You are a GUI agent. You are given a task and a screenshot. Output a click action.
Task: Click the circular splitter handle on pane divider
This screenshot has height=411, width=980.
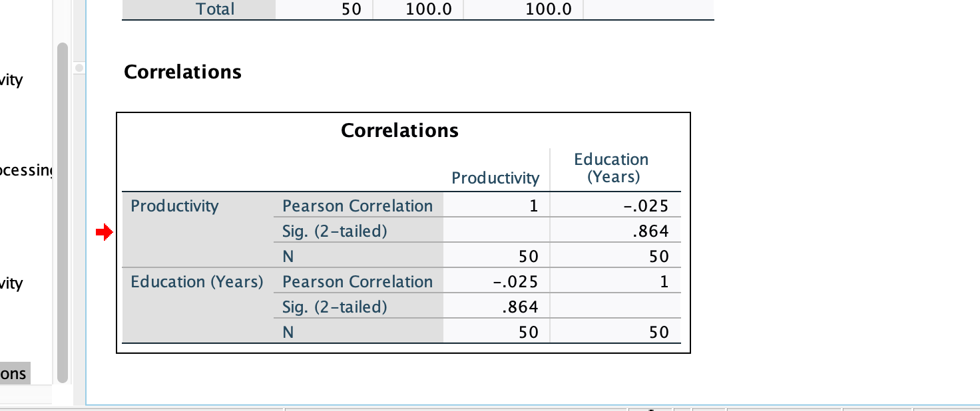tap(79, 67)
